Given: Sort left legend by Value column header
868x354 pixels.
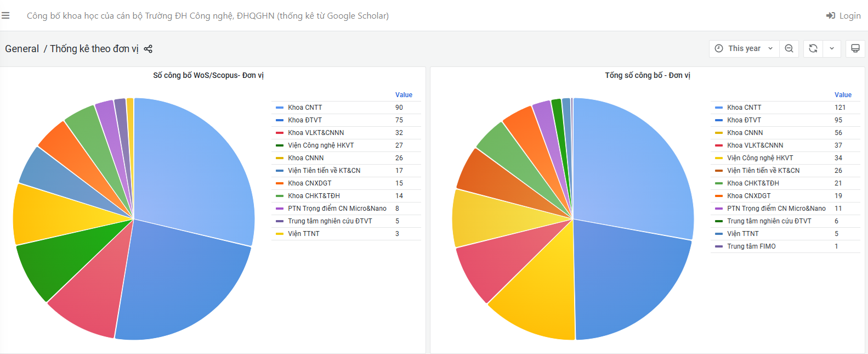Looking at the screenshot, I should point(403,95).
